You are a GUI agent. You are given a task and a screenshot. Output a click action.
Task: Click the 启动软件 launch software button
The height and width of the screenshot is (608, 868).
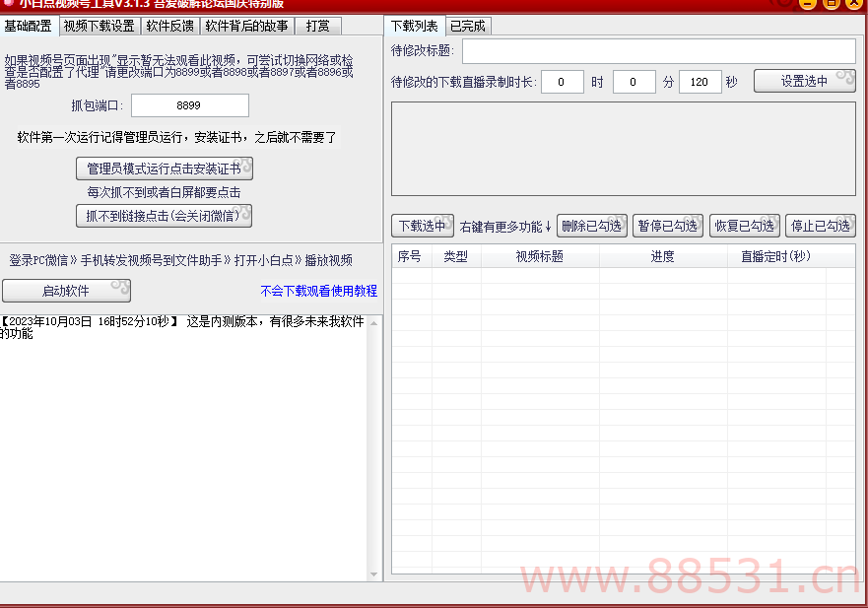pos(65,290)
